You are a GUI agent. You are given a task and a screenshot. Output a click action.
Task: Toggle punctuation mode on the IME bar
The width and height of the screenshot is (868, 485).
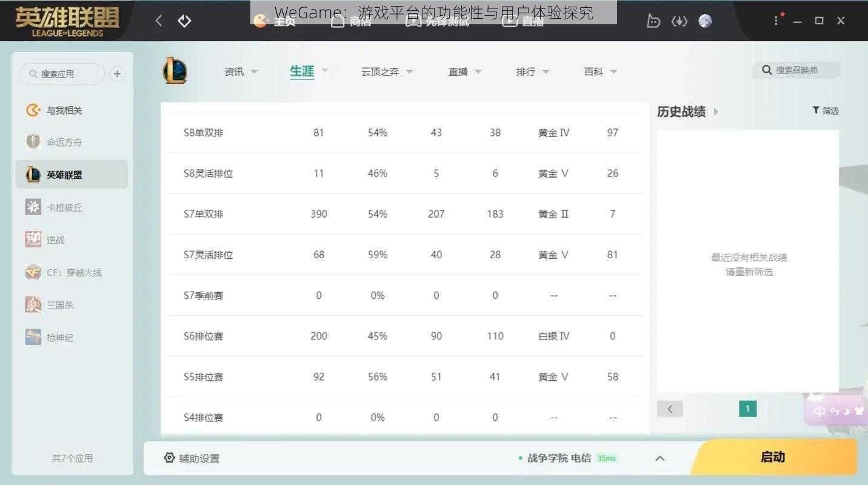coord(834,412)
